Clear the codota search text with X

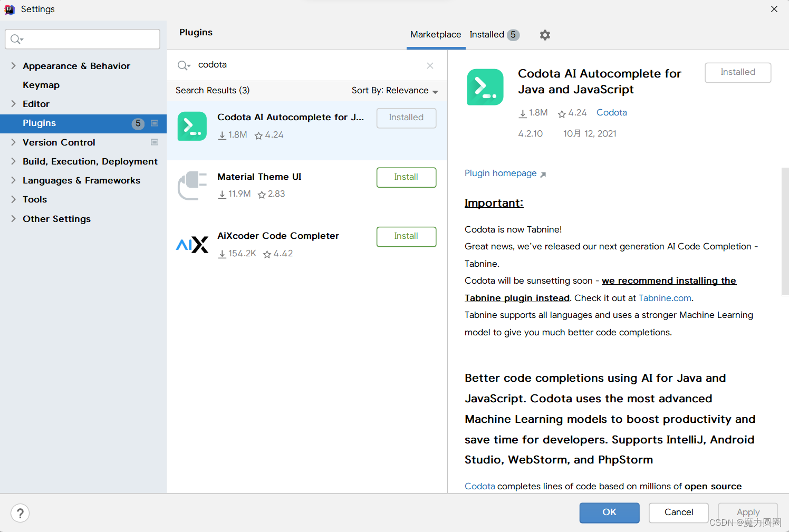(x=430, y=65)
